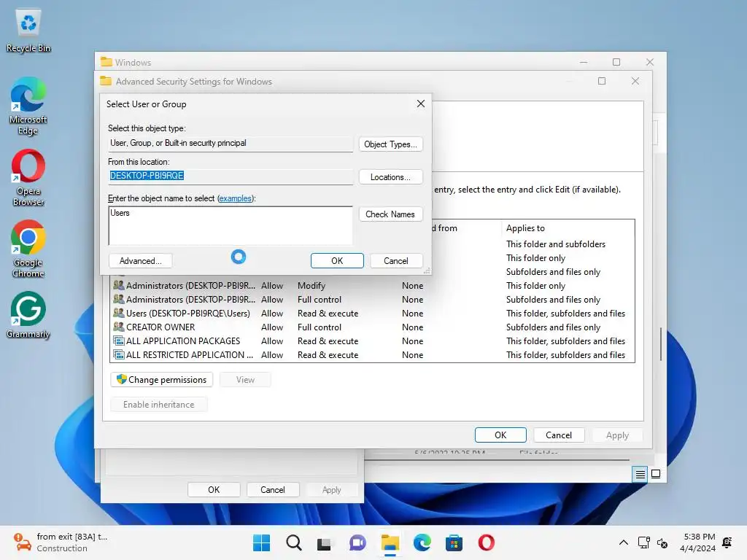Maximize Advanced Security Settings window
The width and height of the screenshot is (747, 560).
[x=602, y=81]
